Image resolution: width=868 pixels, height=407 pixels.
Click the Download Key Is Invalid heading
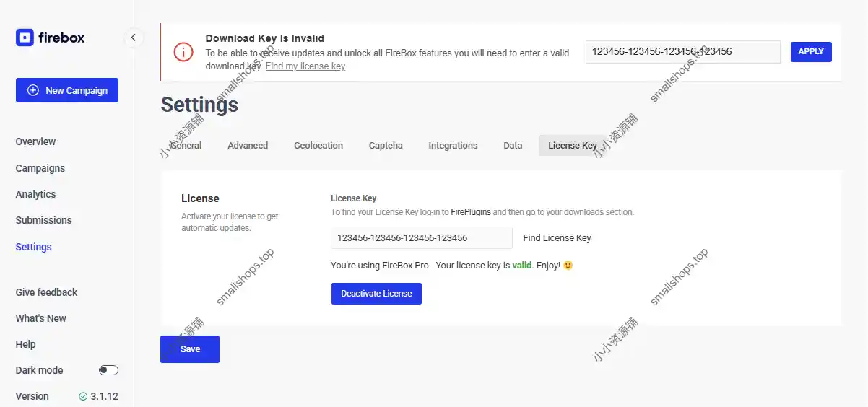click(x=264, y=38)
